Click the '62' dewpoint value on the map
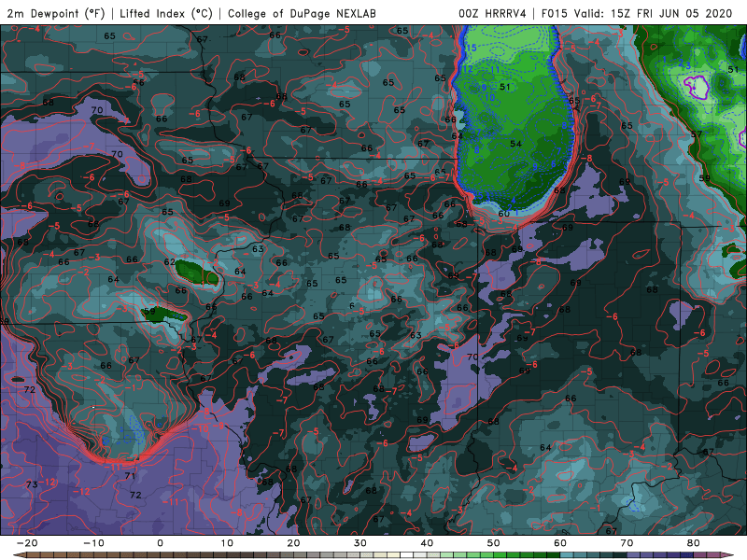The width and height of the screenshot is (747, 560). (x=170, y=262)
